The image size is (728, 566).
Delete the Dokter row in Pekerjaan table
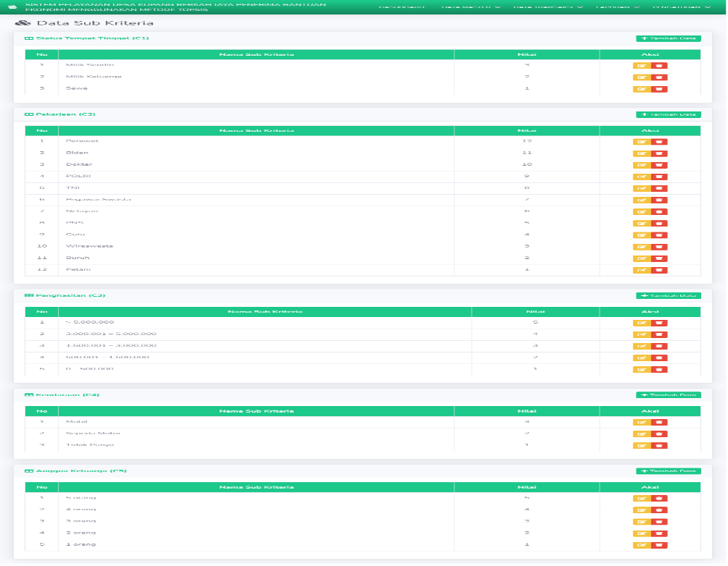[659, 165]
